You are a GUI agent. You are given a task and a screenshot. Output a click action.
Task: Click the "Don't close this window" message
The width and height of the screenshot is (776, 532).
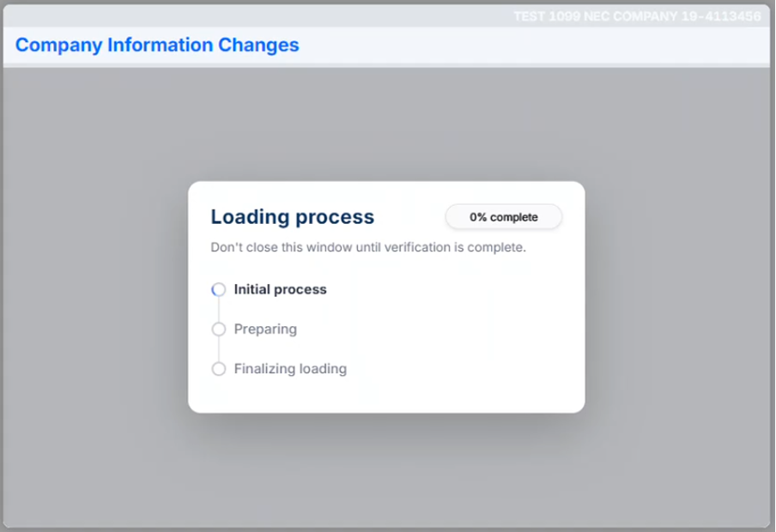(368, 248)
